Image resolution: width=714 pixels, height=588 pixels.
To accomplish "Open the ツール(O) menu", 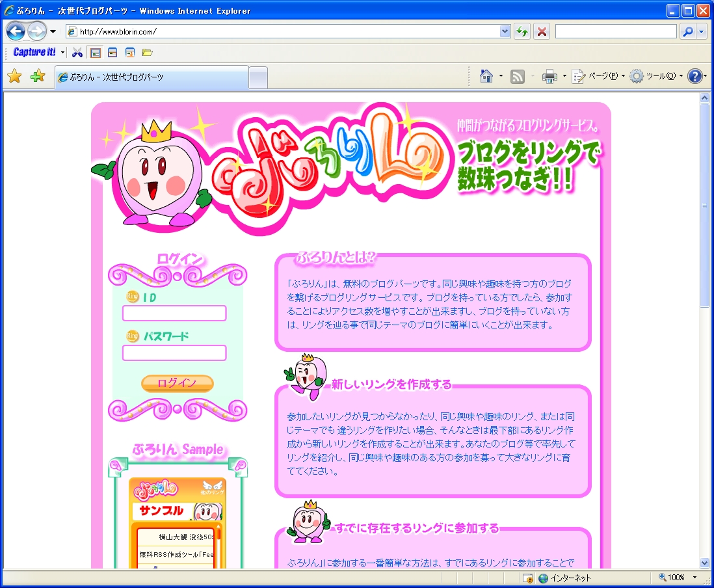I will click(x=656, y=76).
